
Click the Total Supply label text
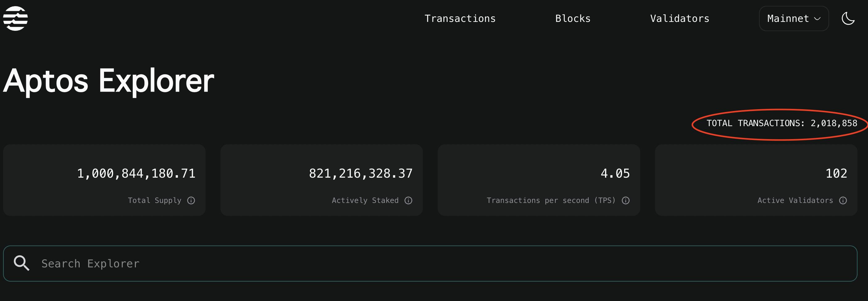coord(155,201)
